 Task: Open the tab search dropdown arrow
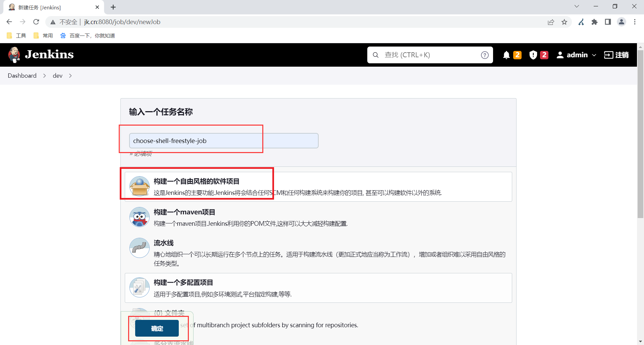click(x=577, y=6)
